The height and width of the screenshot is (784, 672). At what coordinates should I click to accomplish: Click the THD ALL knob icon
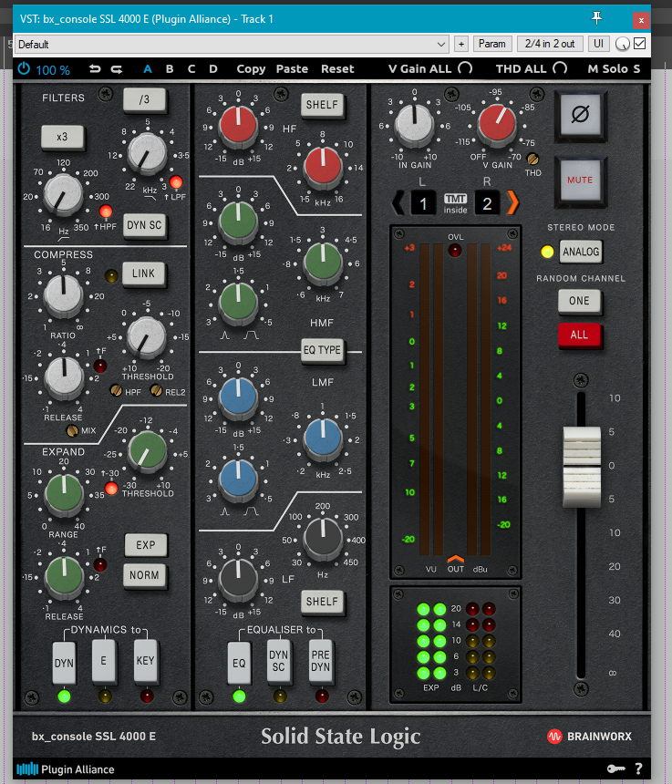coord(560,68)
